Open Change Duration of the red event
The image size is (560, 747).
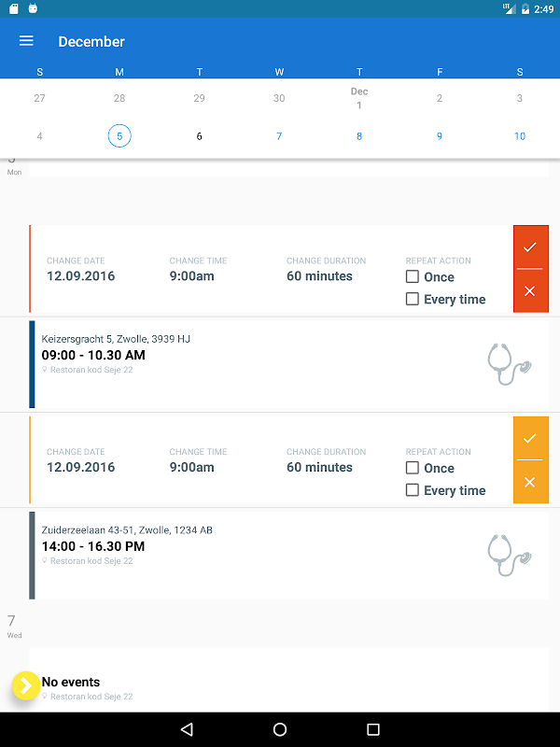coord(319,276)
